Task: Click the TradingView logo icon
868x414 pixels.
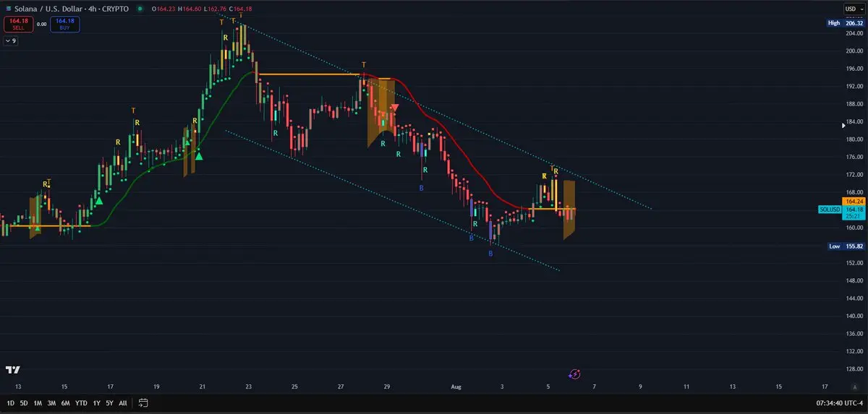Action: coord(12,370)
